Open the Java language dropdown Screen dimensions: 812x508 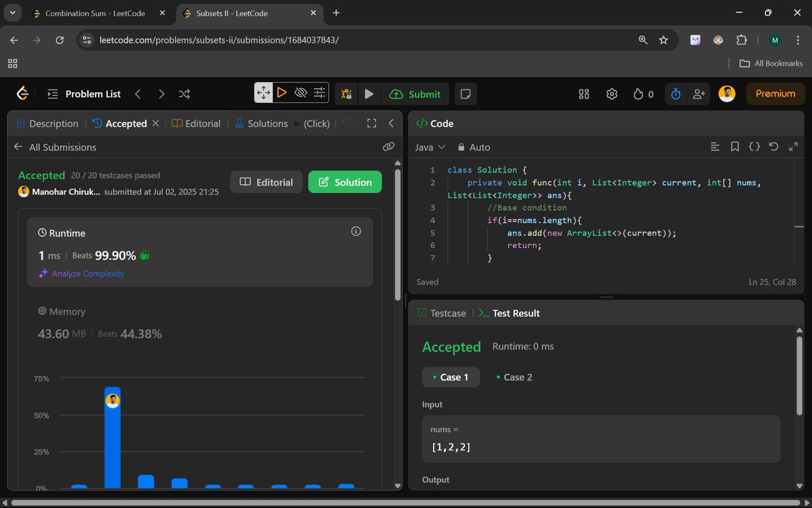[x=430, y=147]
